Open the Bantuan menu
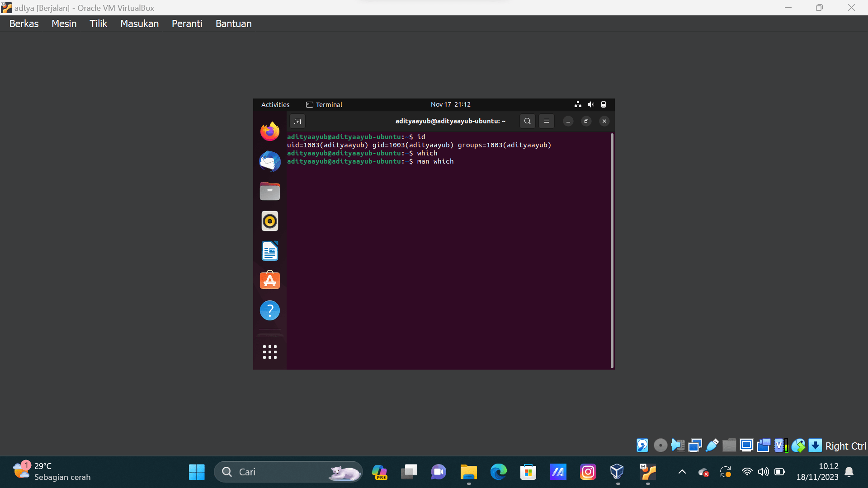Viewport: 868px width, 488px height. coord(233,23)
